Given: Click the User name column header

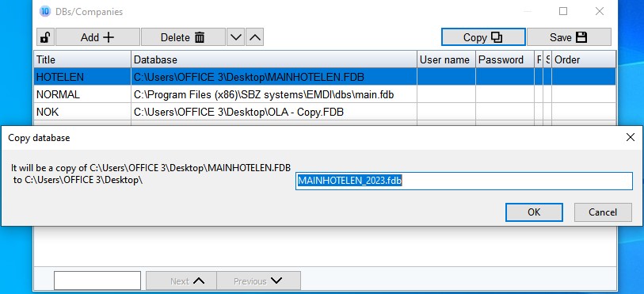Looking at the screenshot, I should 446,59.
